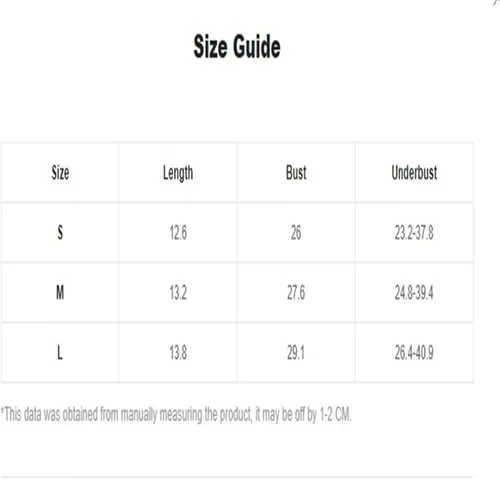Viewport: 500px width, 479px height.
Task: Click the divider line below the disclaimer
Action: (x=237, y=477)
